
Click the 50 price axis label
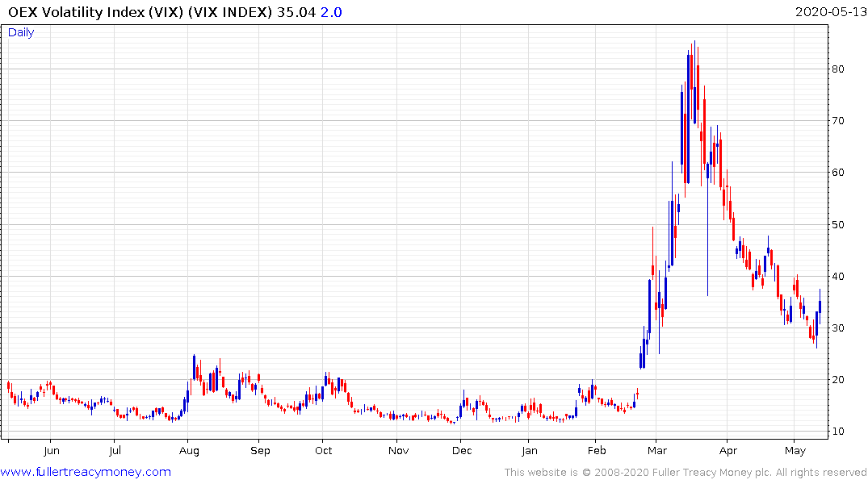click(x=838, y=224)
